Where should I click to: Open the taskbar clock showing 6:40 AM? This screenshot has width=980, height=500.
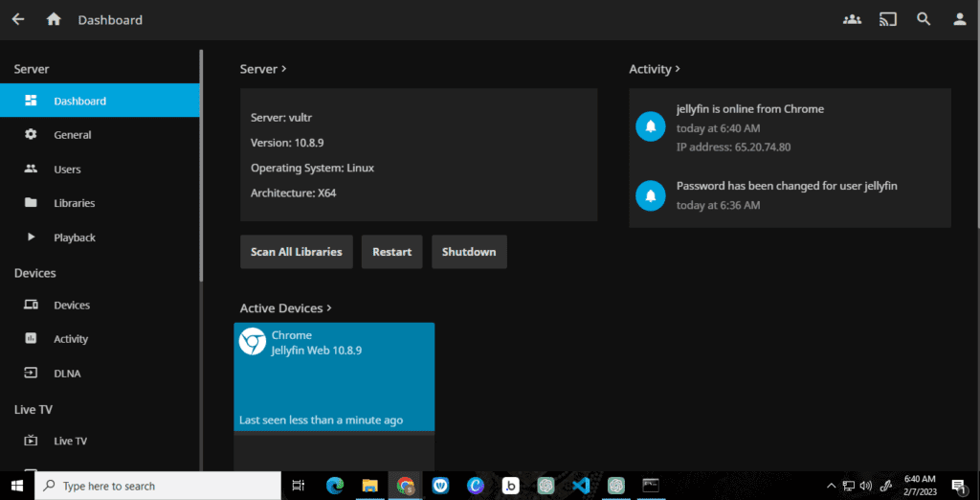coord(920,486)
